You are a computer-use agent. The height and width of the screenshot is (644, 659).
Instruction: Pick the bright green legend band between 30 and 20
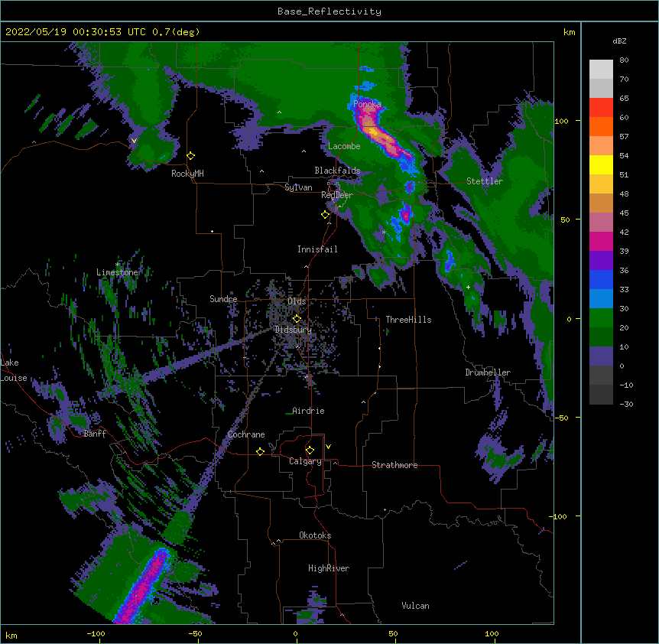(x=601, y=318)
